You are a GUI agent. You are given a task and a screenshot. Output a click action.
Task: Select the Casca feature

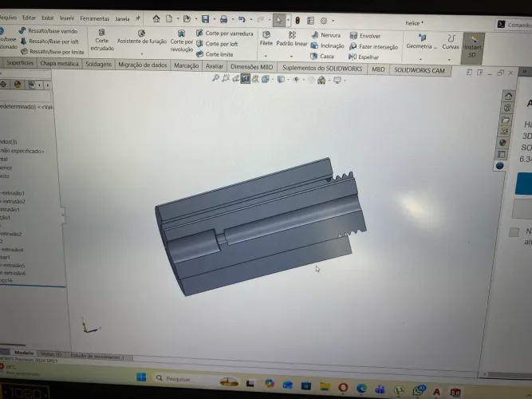pyautogui.click(x=322, y=57)
